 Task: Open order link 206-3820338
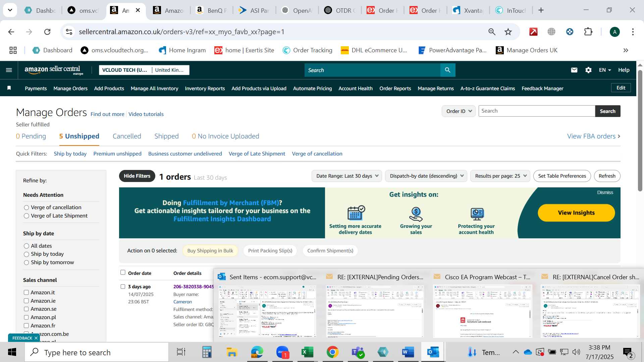(194, 287)
